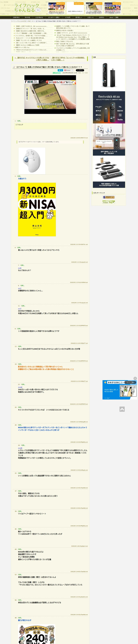The height and width of the screenshot is (644, 138).
Task: Open the FNN news screenshot image
Action: pos(50,94)
